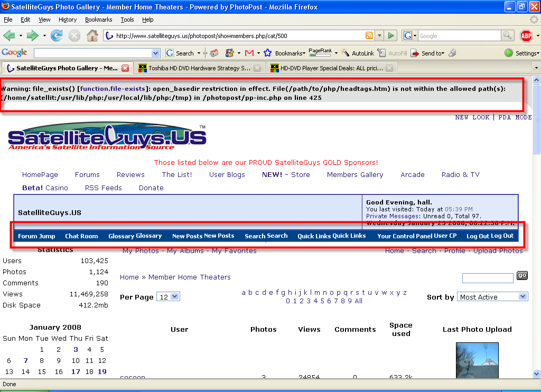Close the HD-DVD Player Special Deals tab
This screenshot has height=392, width=541.
389,68
